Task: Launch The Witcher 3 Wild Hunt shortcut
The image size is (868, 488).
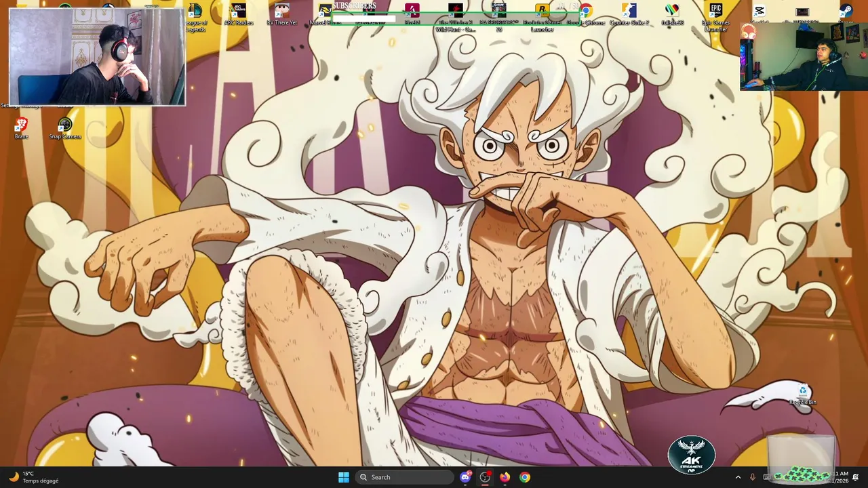Action: (x=456, y=18)
